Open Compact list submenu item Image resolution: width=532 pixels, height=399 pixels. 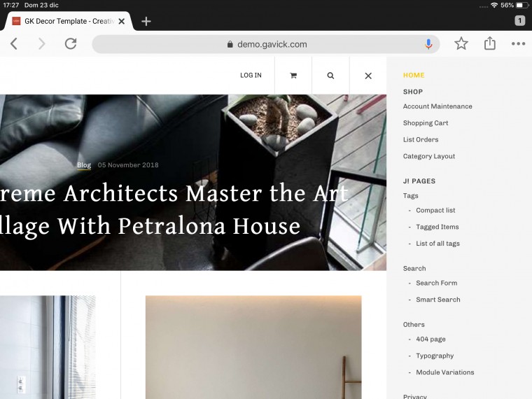tap(435, 211)
